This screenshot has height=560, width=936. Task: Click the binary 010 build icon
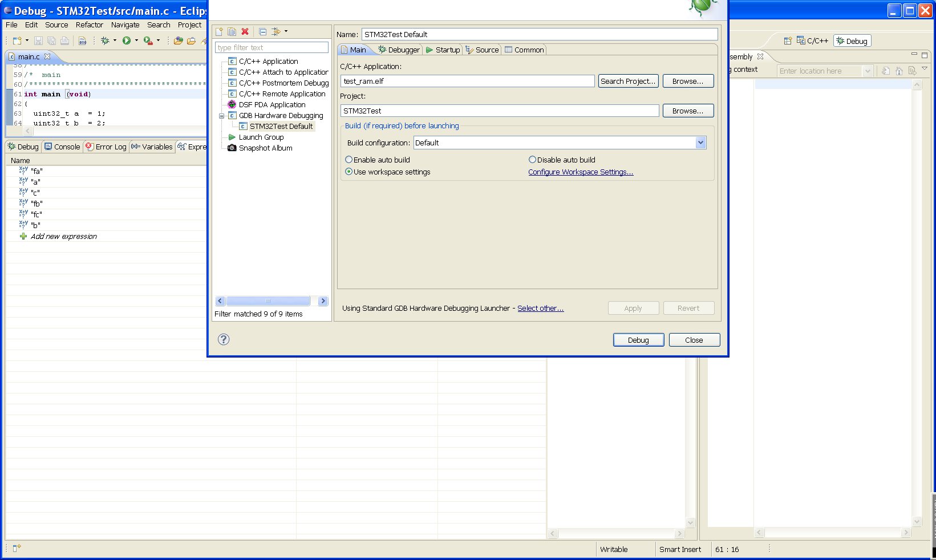pyautogui.click(x=82, y=40)
